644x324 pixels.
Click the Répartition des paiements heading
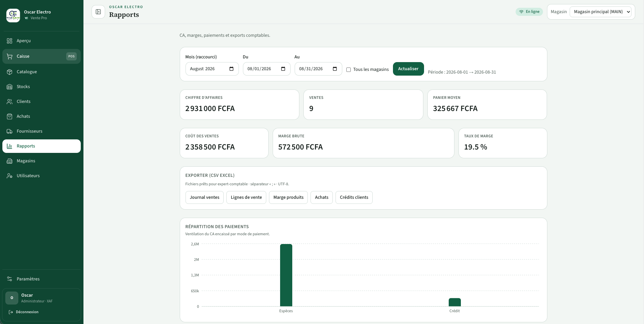tap(217, 227)
